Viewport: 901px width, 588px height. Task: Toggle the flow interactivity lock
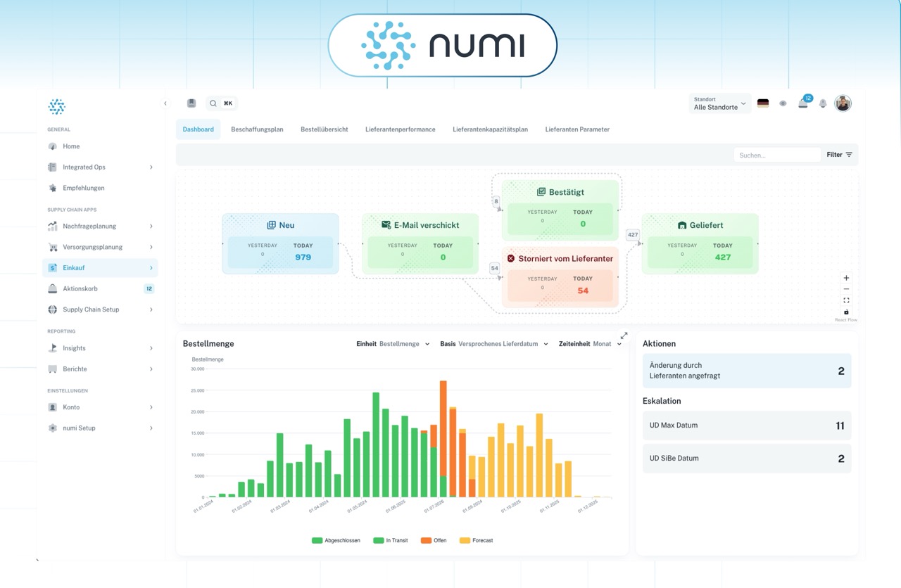point(846,312)
